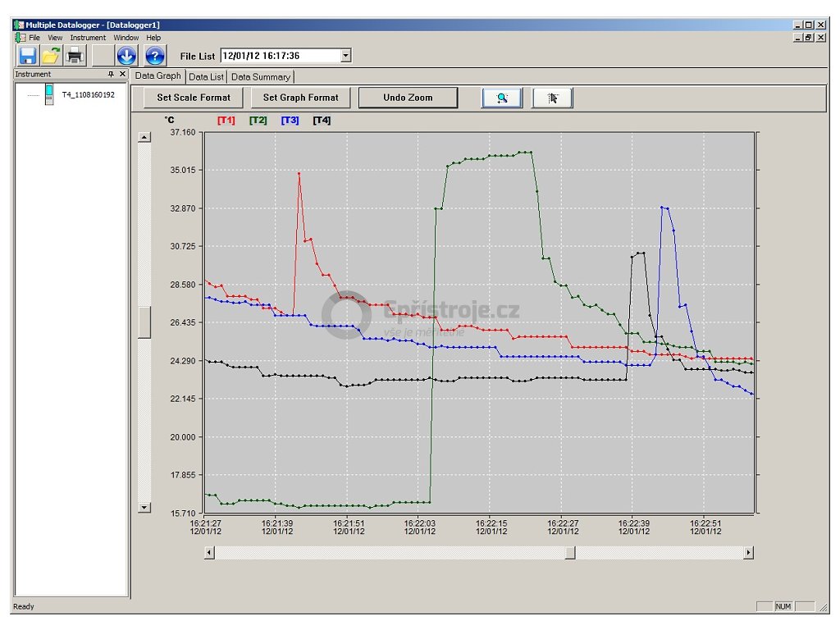Switch to the Data List tab
Viewport: 840px width, 630px height.
tap(206, 77)
